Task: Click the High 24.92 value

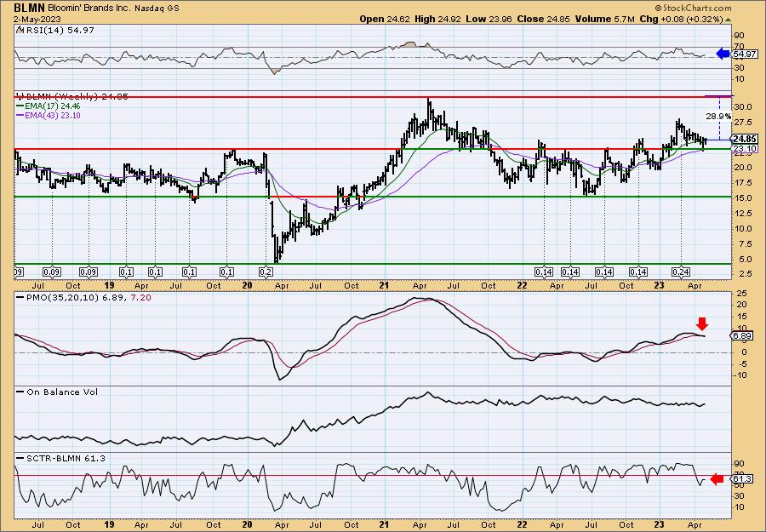Action: [x=437, y=19]
